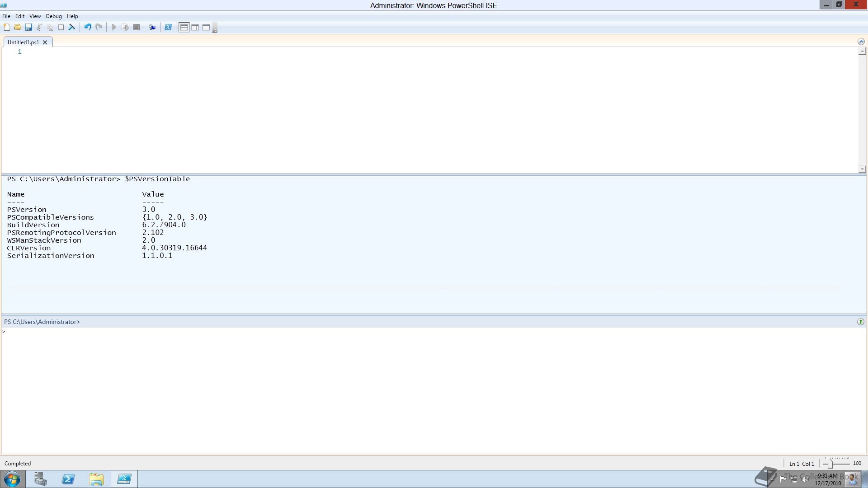This screenshot has height=488, width=868.
Task: Open the volume speaker tray icon
Action: click(805, 479)
